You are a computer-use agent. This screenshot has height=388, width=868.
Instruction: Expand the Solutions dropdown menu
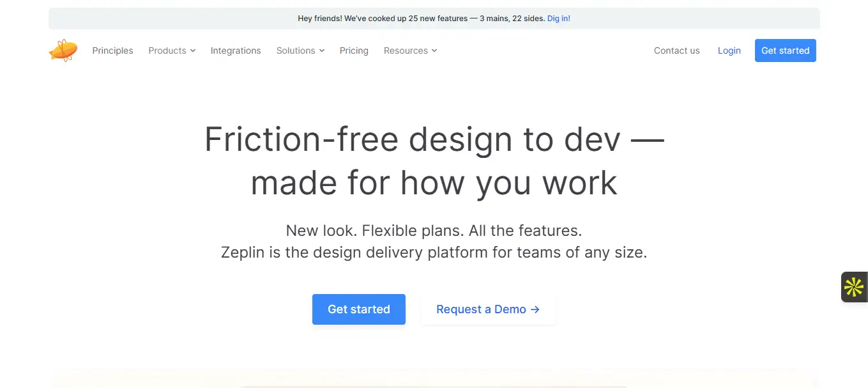(x=300, y=50)
